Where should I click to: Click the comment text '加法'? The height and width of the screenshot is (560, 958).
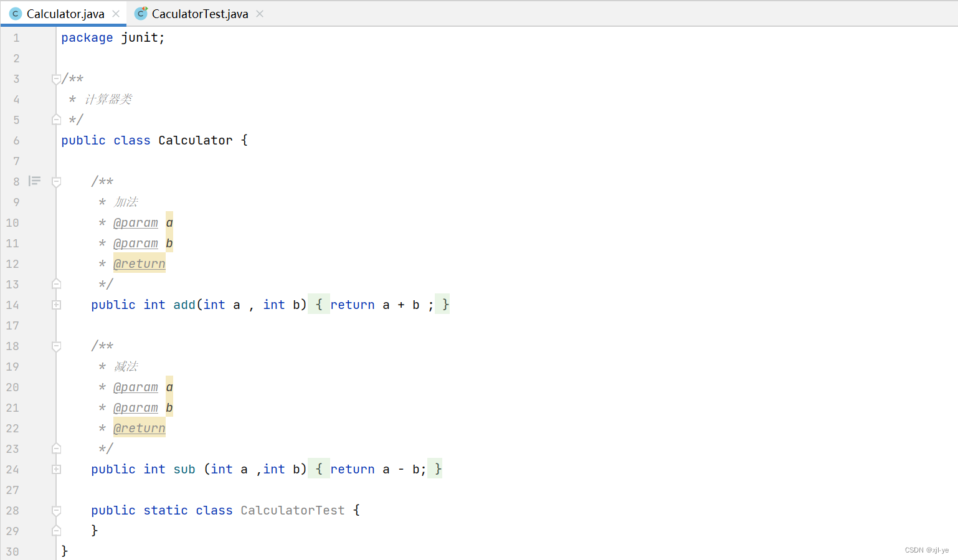point(126,202)
